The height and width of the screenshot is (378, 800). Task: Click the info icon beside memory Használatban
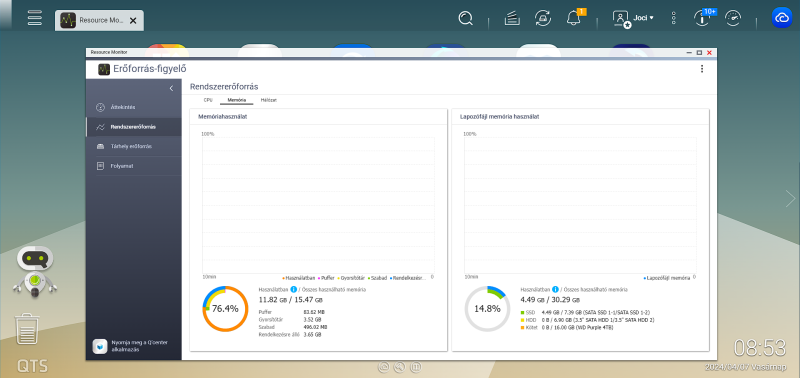(x=293, y=289)
